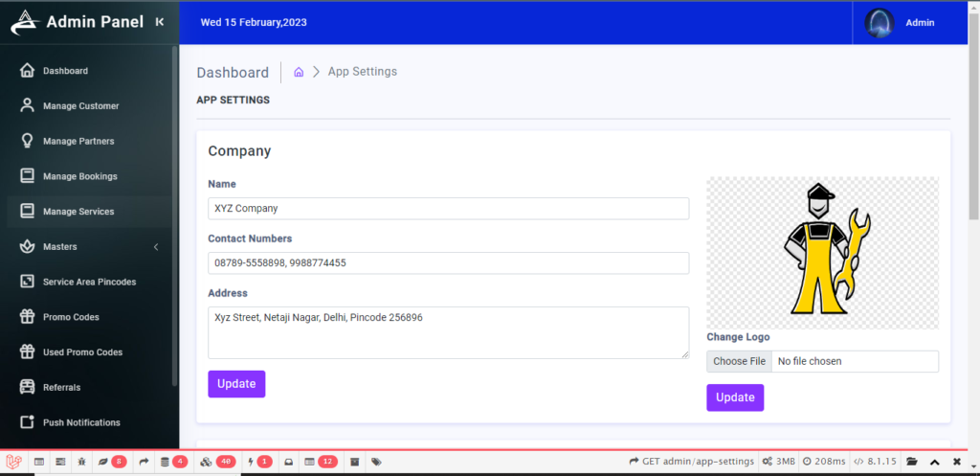
Task: Open the debugbar views leaf icon
Action: click(103, 462)
